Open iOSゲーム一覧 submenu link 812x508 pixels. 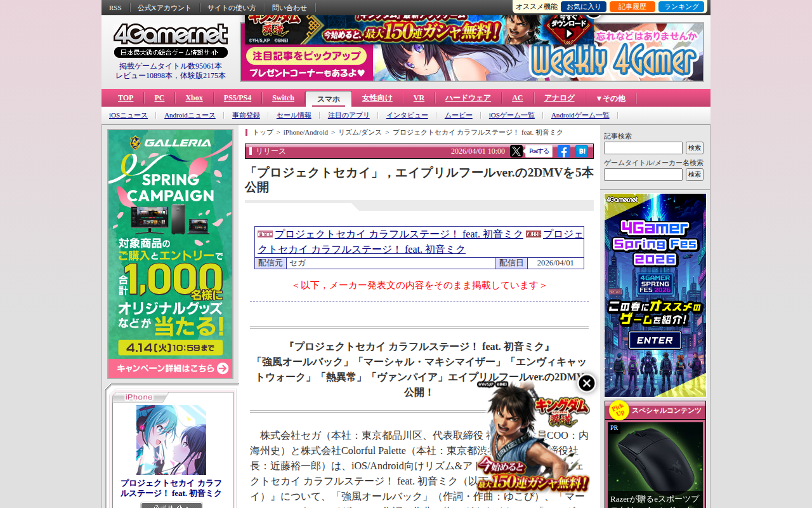[x=512, y=115]
